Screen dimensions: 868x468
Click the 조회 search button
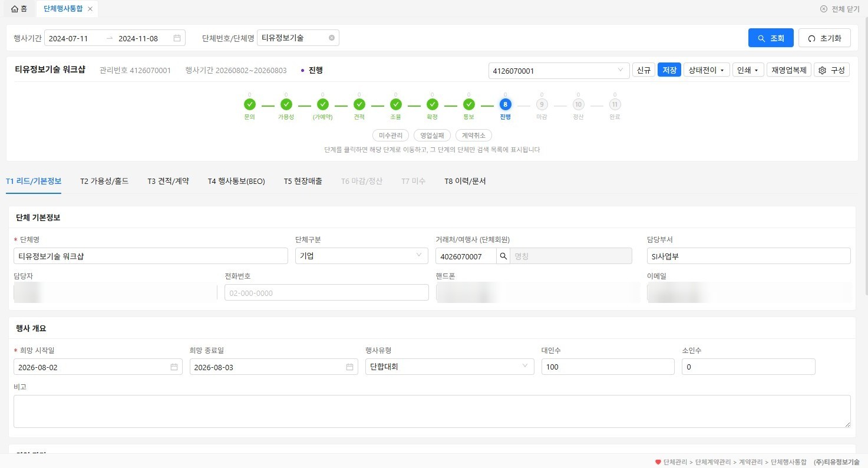pyautogui.click(x=771, y=38)
